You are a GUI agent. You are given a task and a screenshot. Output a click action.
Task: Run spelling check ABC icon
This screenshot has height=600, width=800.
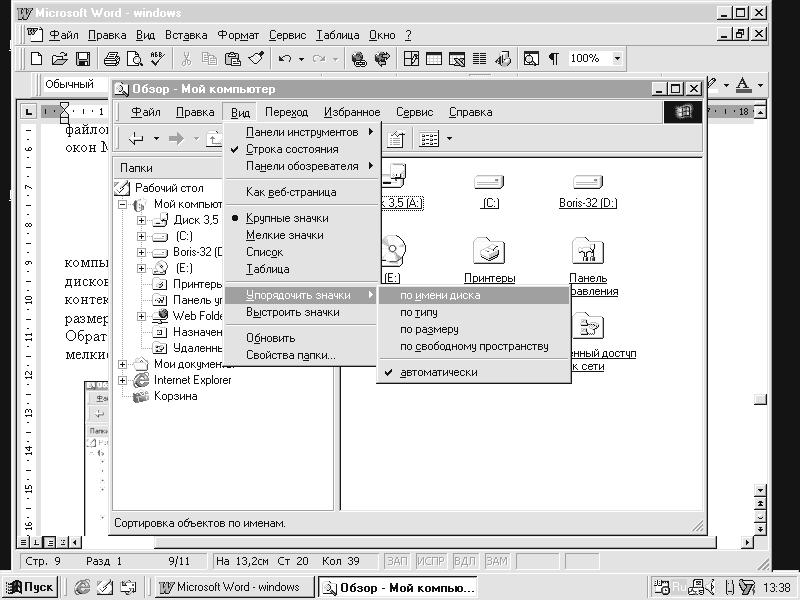(x=157, y=59)
